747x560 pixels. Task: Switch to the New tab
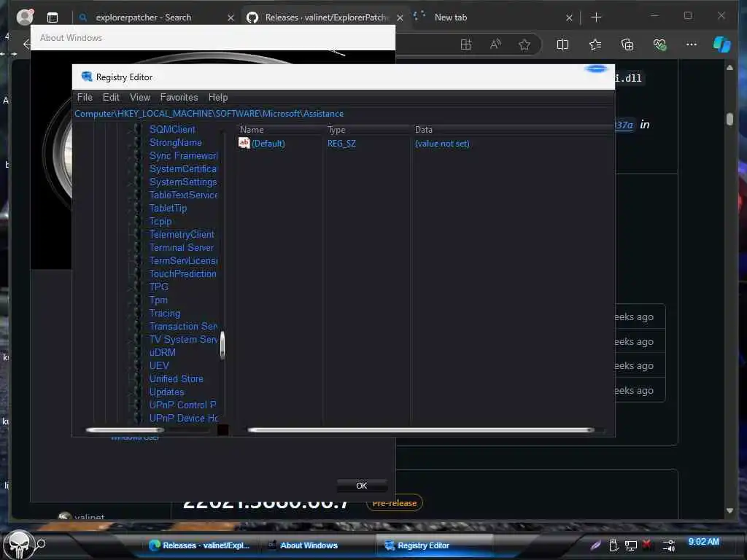494,17
